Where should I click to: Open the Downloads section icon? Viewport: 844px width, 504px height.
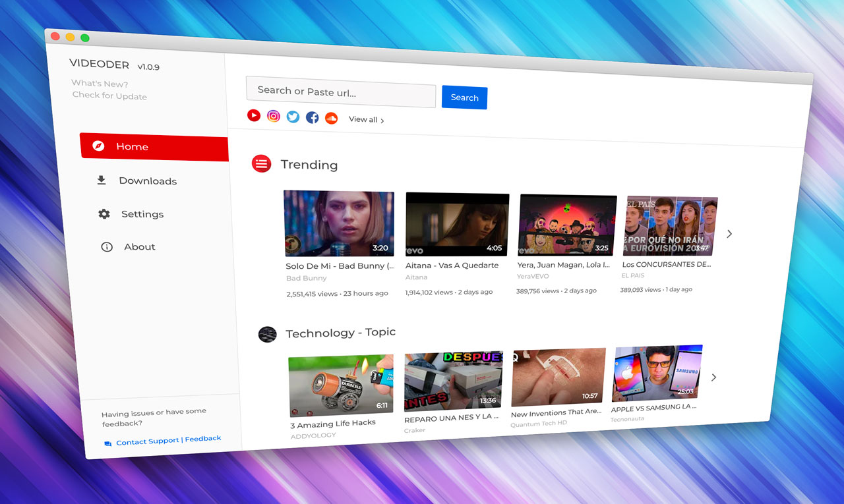(x=100, y=179)
